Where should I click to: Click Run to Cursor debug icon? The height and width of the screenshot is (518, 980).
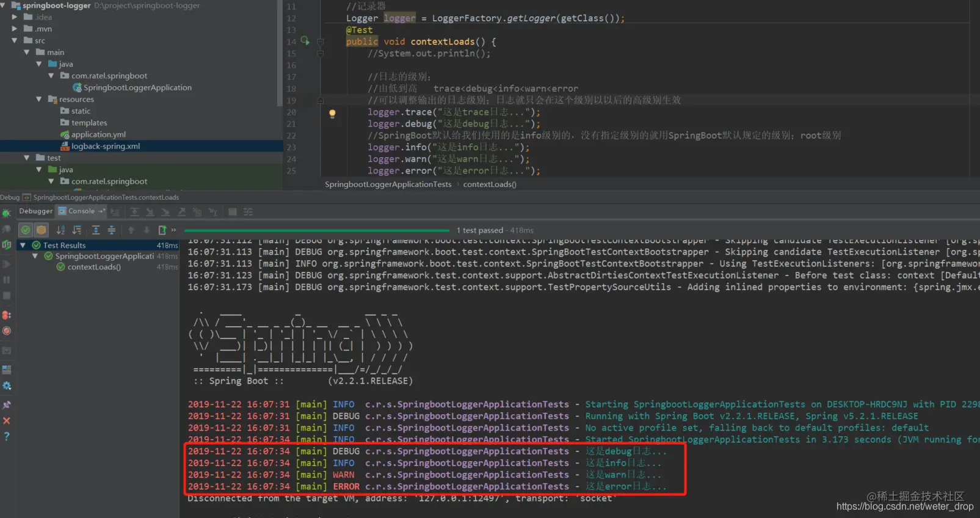pos(213,212)
